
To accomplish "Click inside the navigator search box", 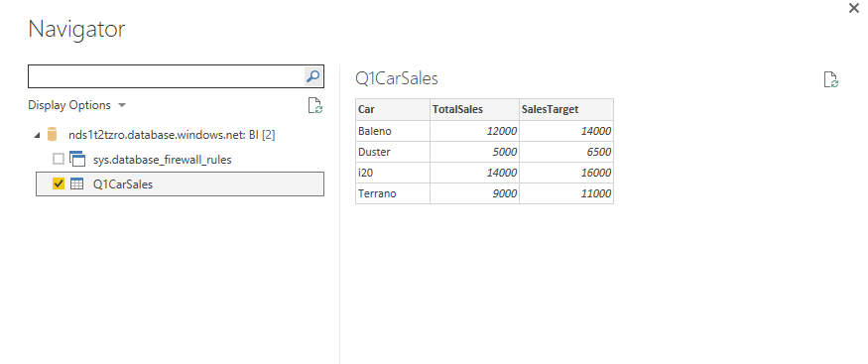I will (166, 76).
